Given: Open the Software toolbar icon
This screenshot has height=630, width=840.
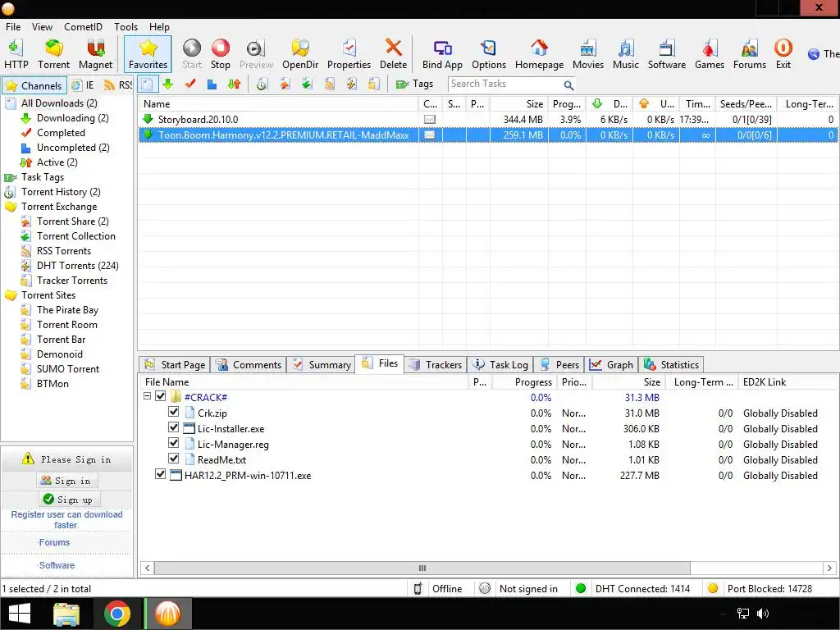Looking at the screenshot, I should [666, 54].
